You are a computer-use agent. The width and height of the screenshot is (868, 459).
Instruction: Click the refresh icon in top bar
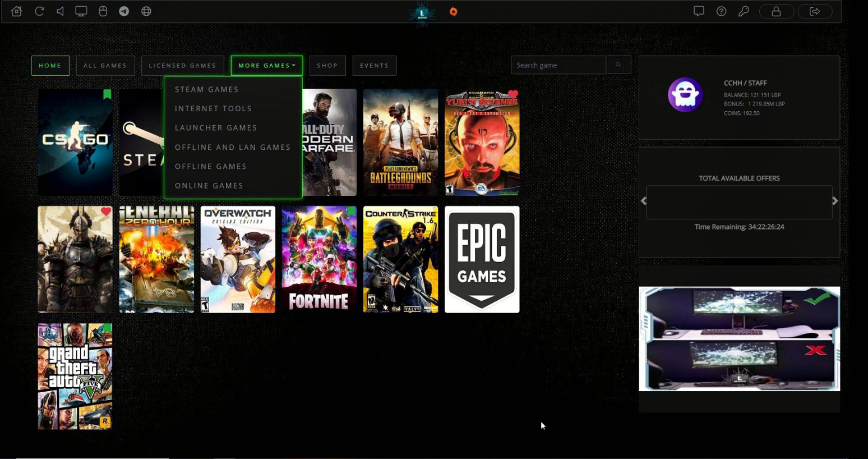coord(39,11)
